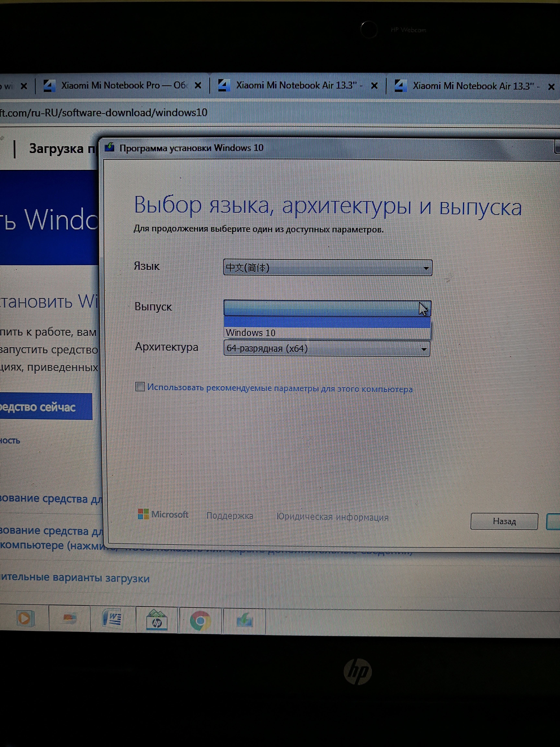Open the additional download options link on webpage
The width and height of the screenshot is (560, 747).
tap(75, 578)
